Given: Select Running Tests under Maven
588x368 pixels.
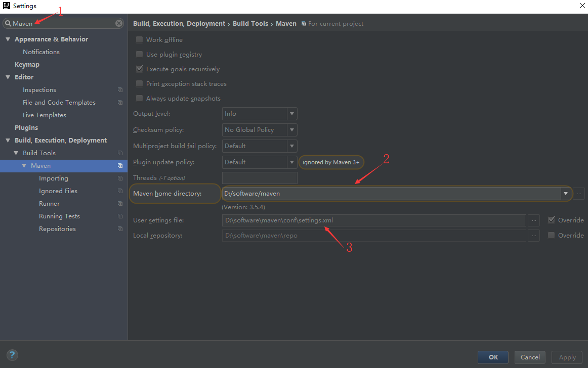Looking at the screenshot, I should 59,216.
